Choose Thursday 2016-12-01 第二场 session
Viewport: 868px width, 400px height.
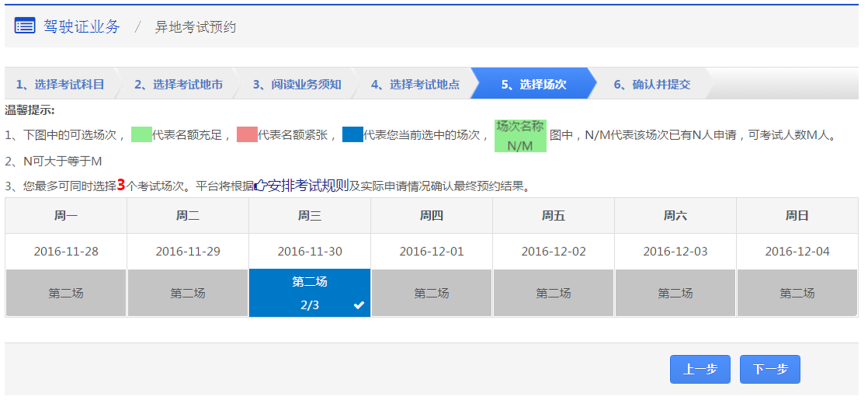pyautogui.click(x=431, y=293)
